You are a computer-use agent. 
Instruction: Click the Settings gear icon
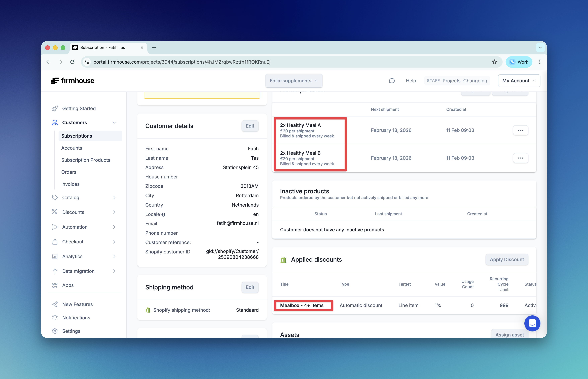[x=55, y=331]
